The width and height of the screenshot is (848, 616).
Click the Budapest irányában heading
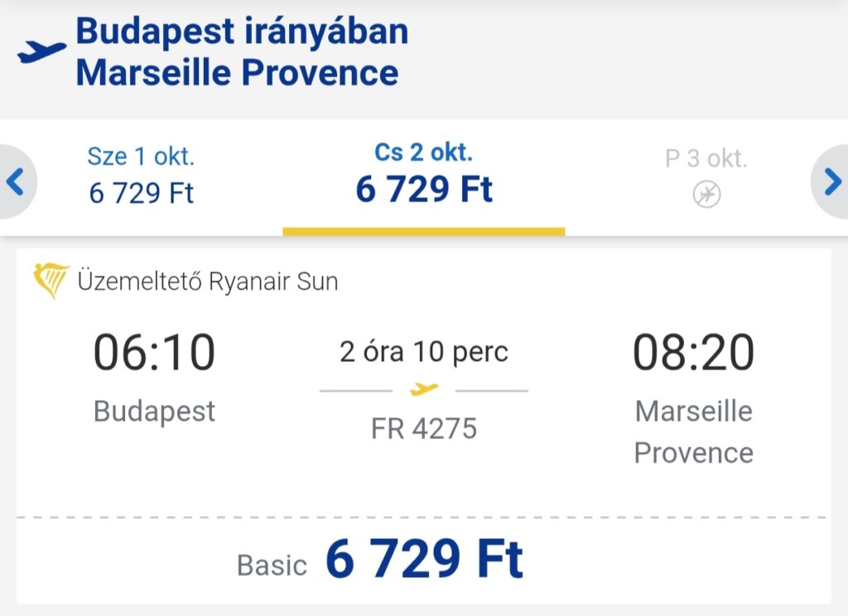242,31
